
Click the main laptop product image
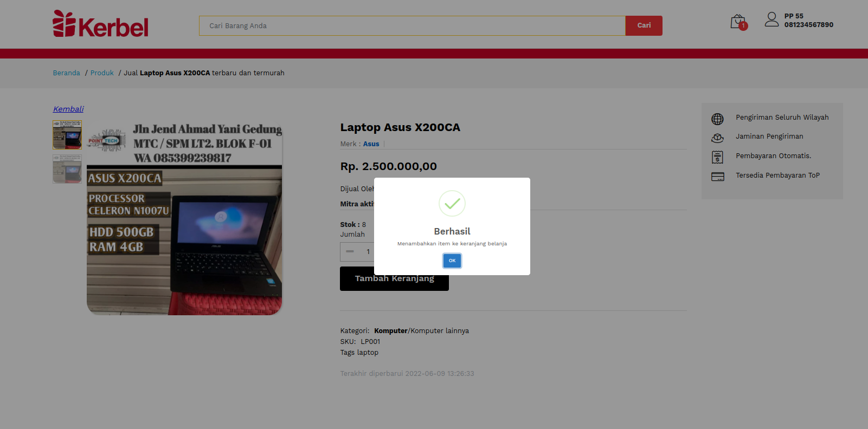(x=184, y=218)
